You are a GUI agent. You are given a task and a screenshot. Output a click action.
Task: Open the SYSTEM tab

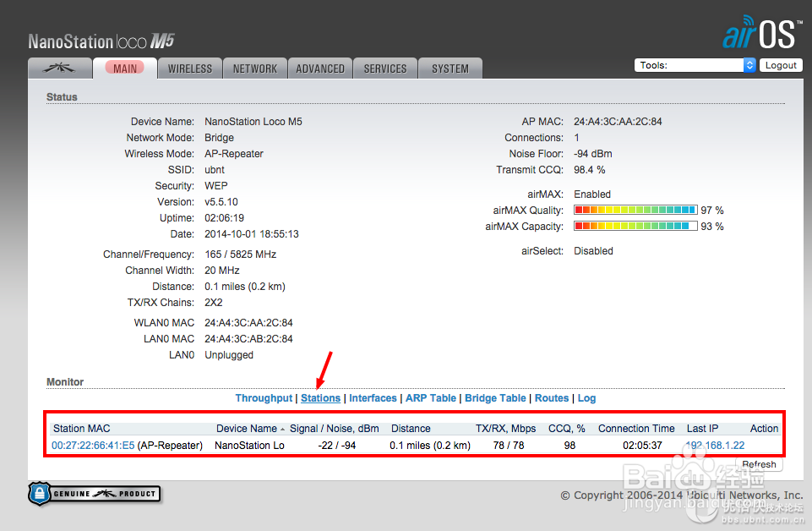point(450,68)
